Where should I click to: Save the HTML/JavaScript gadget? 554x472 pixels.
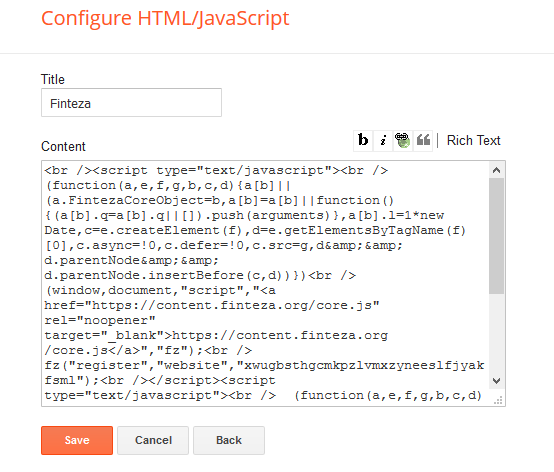pyautogui.click(x=77, y=440)
